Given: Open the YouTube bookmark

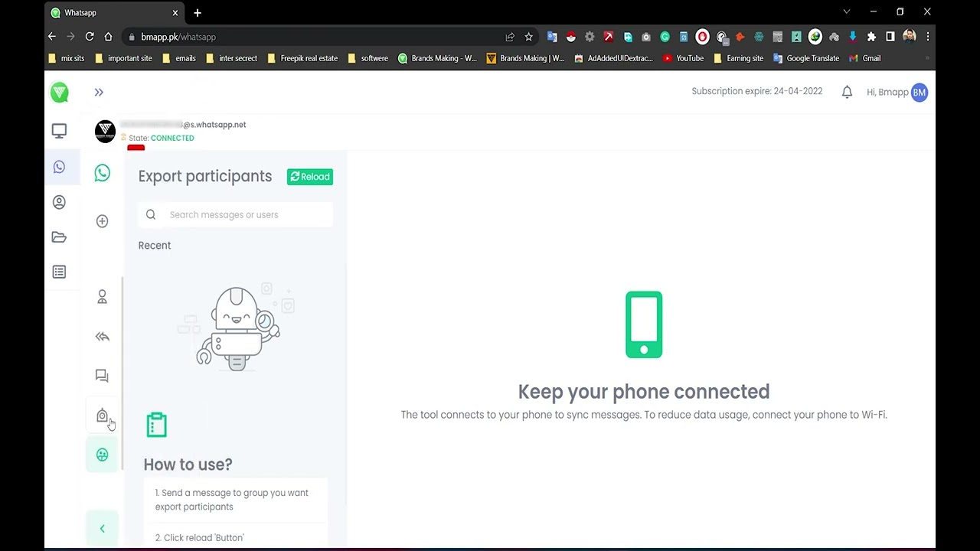Looking at the screenshot, I should 684,58.
